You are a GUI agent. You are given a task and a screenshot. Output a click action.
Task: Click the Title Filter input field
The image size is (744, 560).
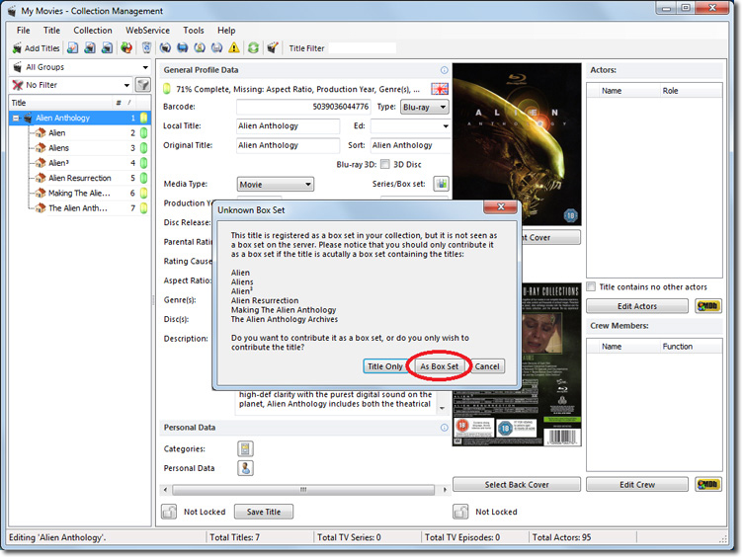pos(361,47)
